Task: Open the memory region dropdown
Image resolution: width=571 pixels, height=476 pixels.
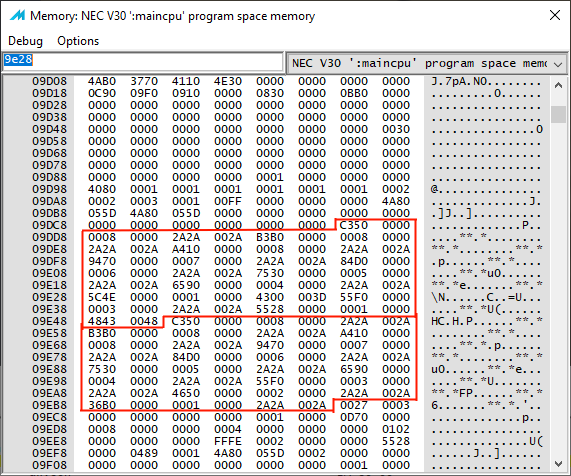Action: 427,63
